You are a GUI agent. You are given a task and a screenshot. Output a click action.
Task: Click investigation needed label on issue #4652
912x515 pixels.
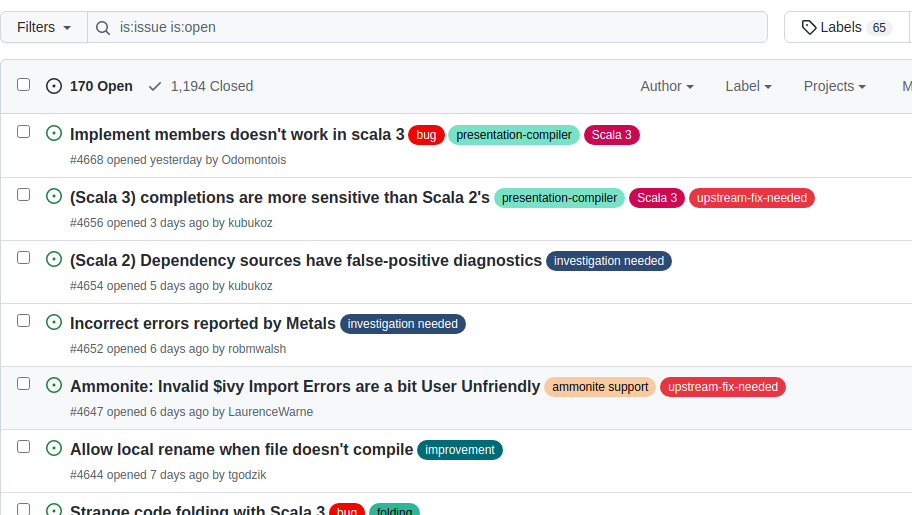click(402, 324)
